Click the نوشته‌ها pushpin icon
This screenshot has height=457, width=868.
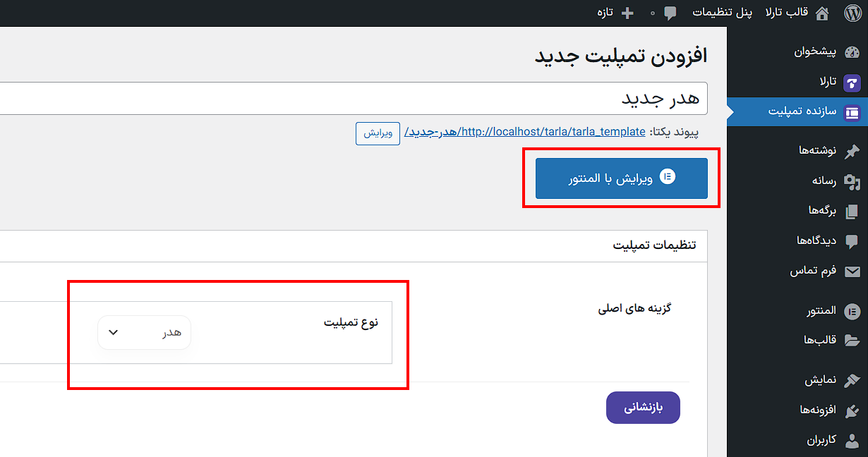pyautogui.click(x=852, y=151)
